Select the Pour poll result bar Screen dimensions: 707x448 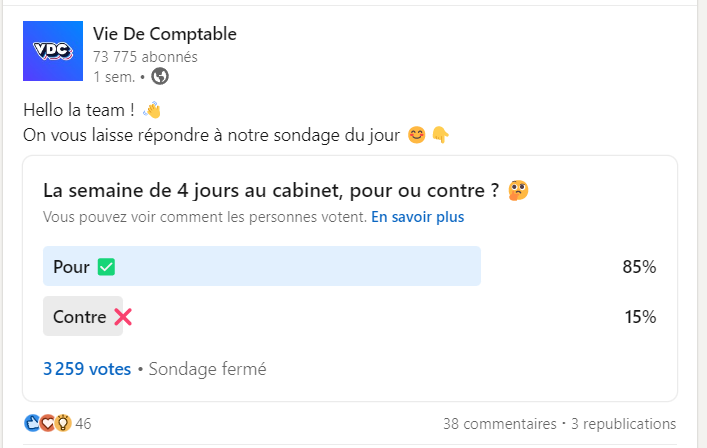[x=262, y=267]
